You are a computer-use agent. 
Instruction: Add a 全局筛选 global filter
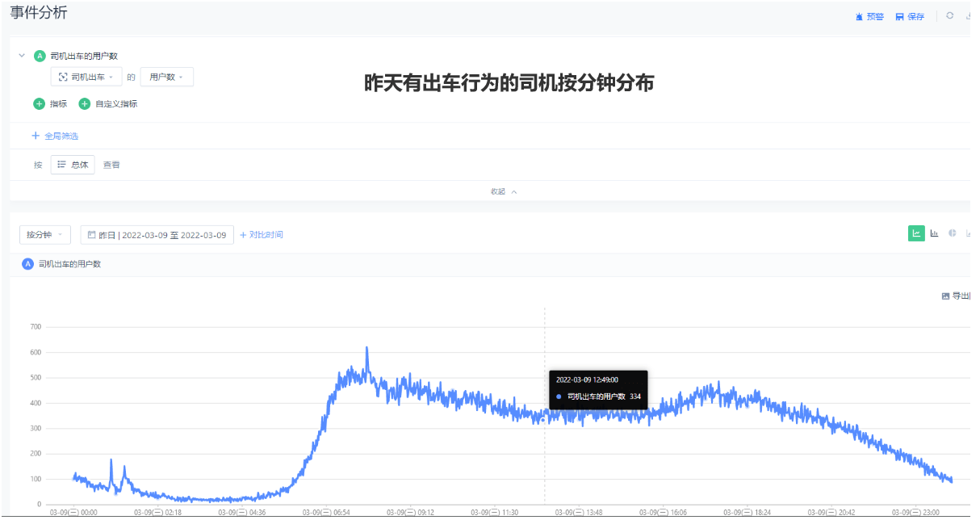pos(55,136)
